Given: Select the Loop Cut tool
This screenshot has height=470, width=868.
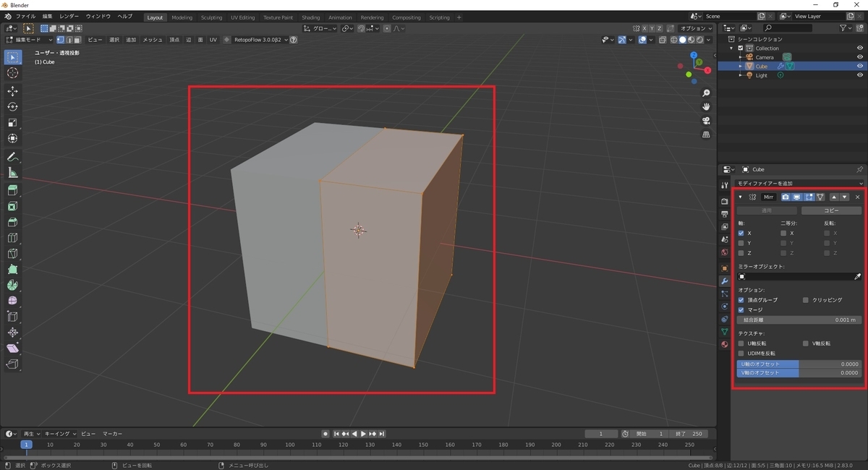Looking at the screenshot, I should (x=12, y=238).
